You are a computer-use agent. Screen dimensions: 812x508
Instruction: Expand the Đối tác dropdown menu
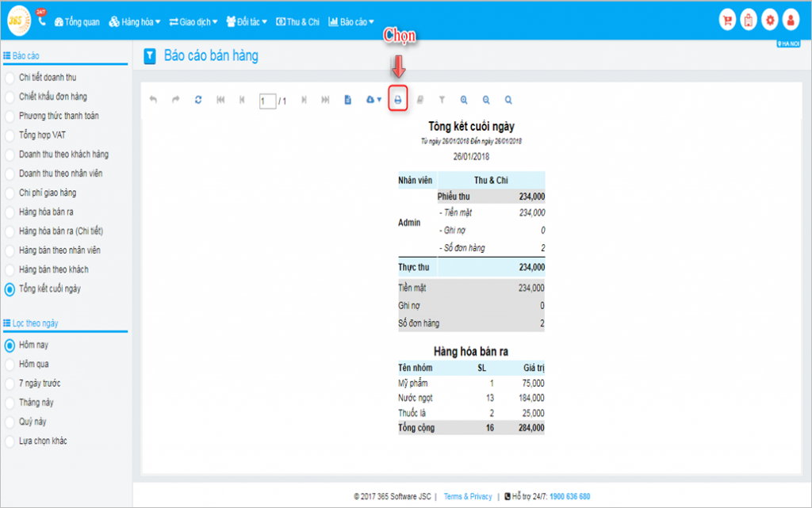[x=247, y=22]
